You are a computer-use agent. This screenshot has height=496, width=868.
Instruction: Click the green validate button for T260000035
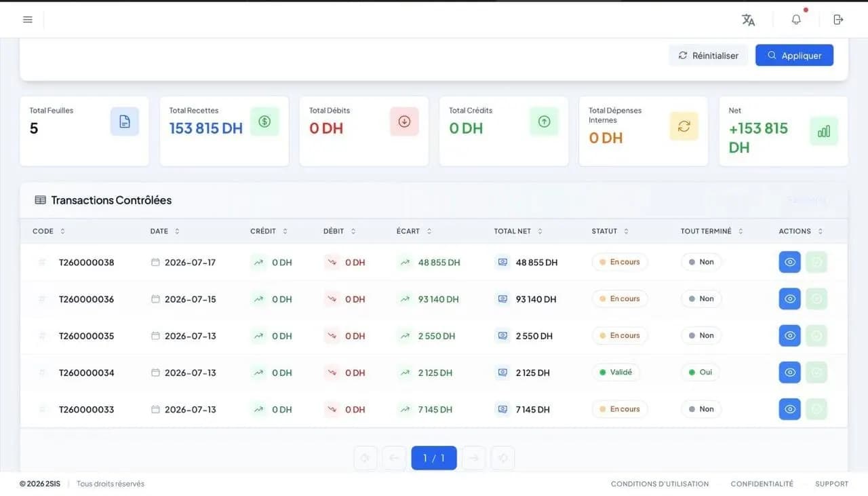(816, 335)
